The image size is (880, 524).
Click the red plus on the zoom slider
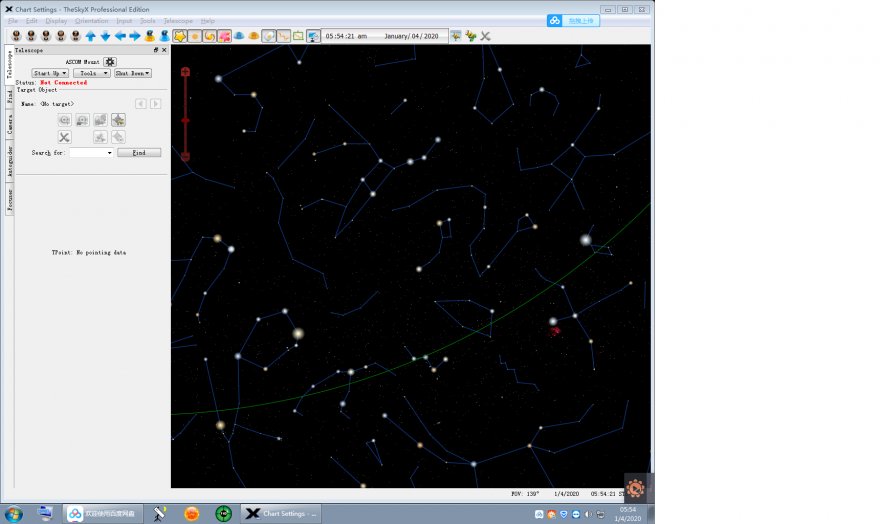coord(185,72)
